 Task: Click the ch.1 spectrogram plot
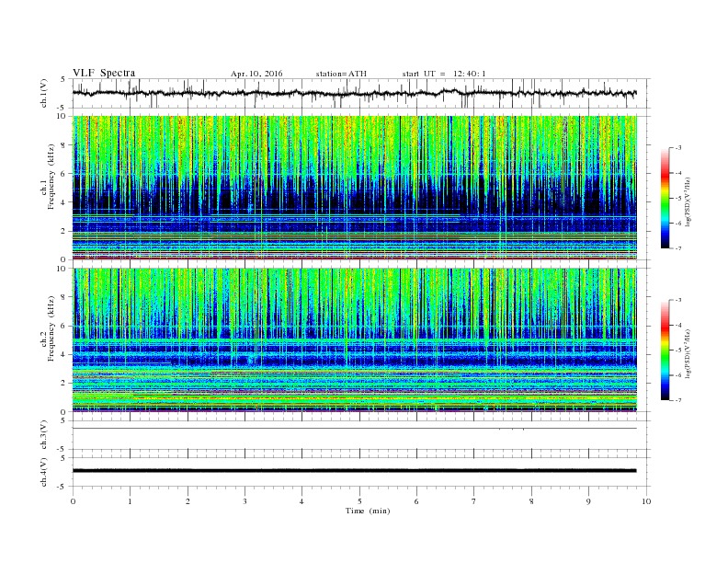click(x=354, y=188)
